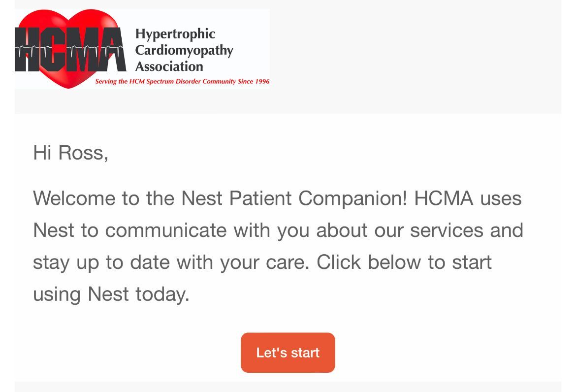576x392 pixels.
Task: Click the word "Hypertrophic" in the logo
Action: point(175,34)
